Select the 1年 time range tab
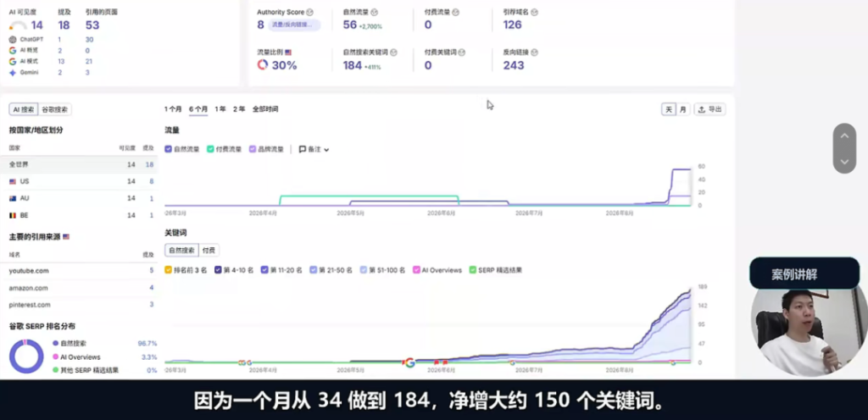This screenshot has width=868, height=420. (220, 109)
